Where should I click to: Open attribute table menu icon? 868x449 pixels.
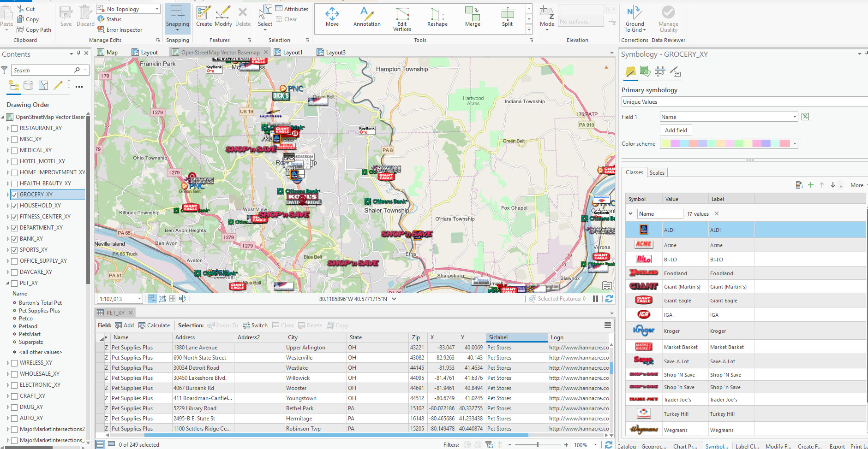click(x=608, y=325)
